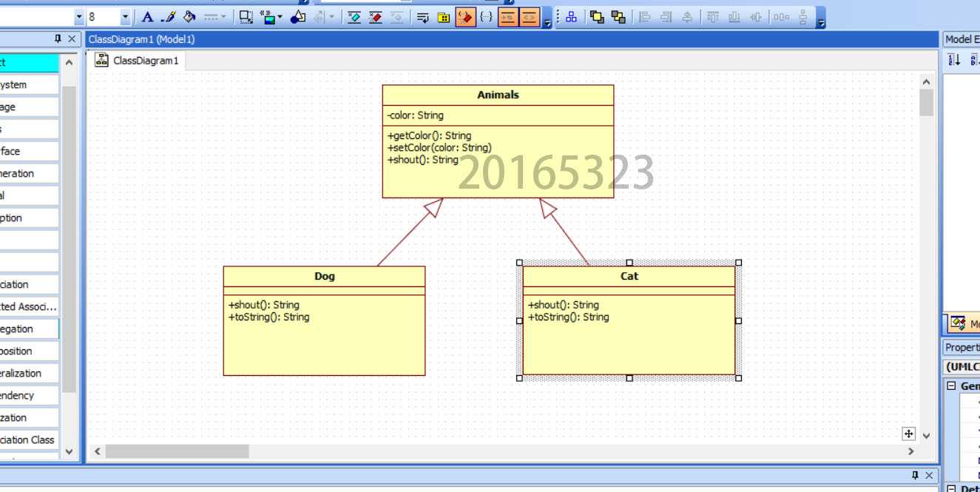Toggle the first highlighted compartment visibility icon
980x492 pixels.
click(x=507, y=17)
